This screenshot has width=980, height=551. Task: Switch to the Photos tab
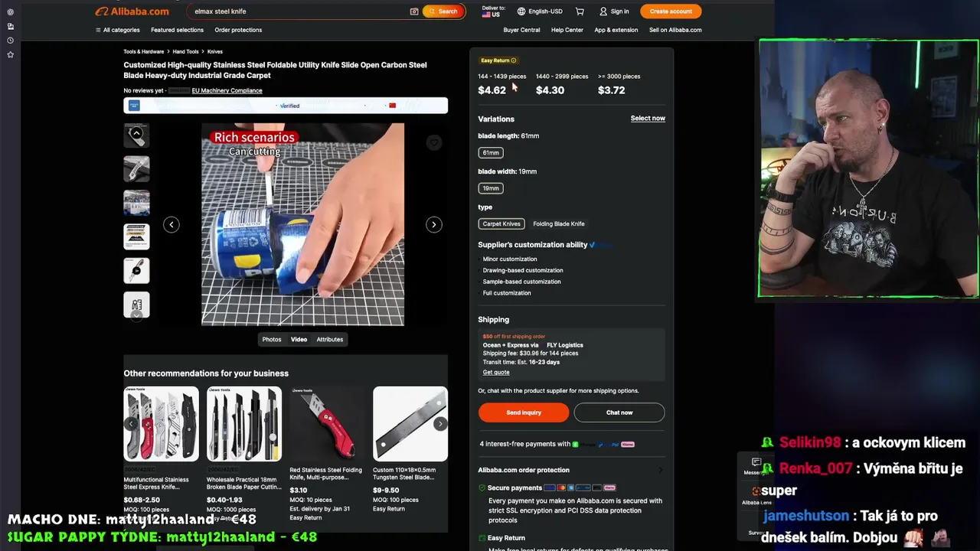[x=272, y=339]
